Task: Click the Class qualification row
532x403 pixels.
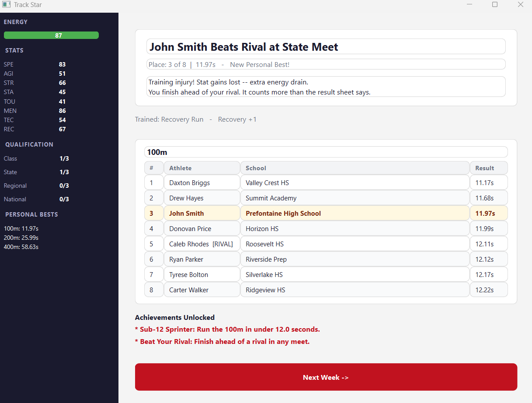Action: point(36,158)
